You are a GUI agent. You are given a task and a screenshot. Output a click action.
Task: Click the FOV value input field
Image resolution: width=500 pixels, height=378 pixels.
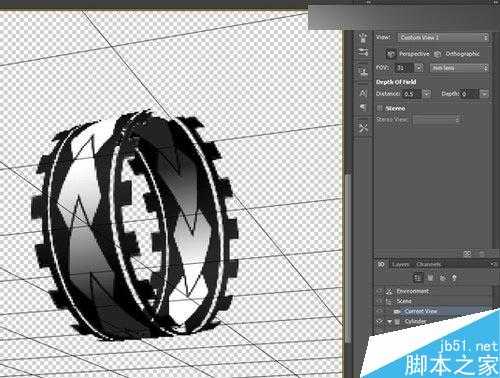point(404,68)
